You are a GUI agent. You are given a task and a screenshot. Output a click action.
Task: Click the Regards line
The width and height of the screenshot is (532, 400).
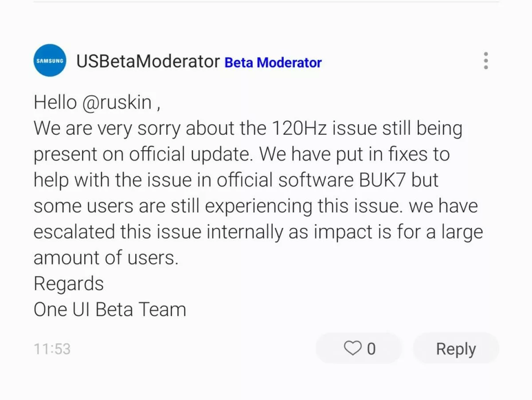(69, 284)
